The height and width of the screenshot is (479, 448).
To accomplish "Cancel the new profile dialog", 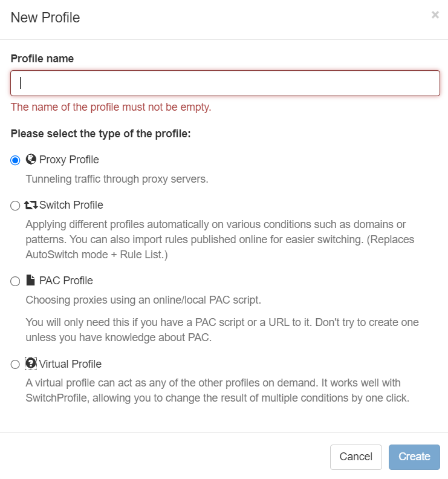I will (355, 457).
